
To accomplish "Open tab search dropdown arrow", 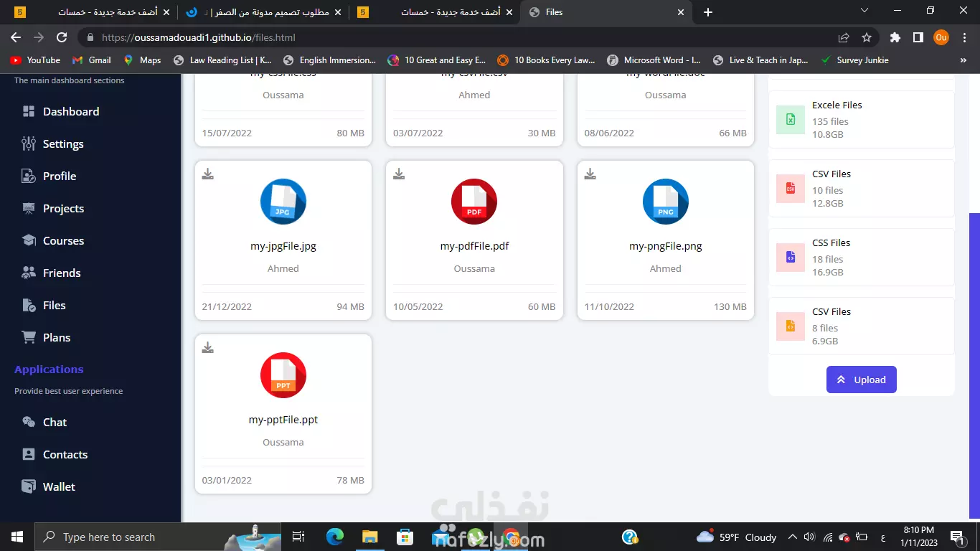I will (x=864, y=11).
